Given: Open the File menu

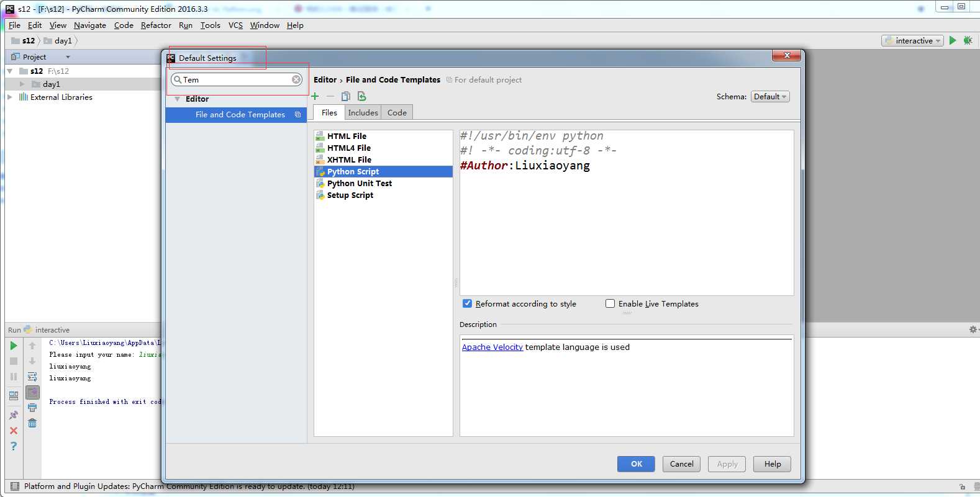Looking at the screenshot, I should pos(14,25).
